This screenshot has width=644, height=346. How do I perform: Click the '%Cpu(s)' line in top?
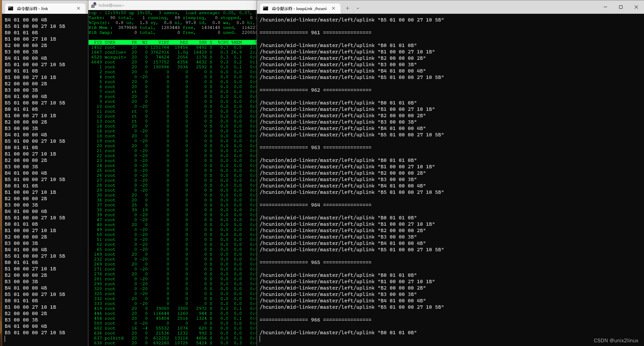click(x=172, y=23)
